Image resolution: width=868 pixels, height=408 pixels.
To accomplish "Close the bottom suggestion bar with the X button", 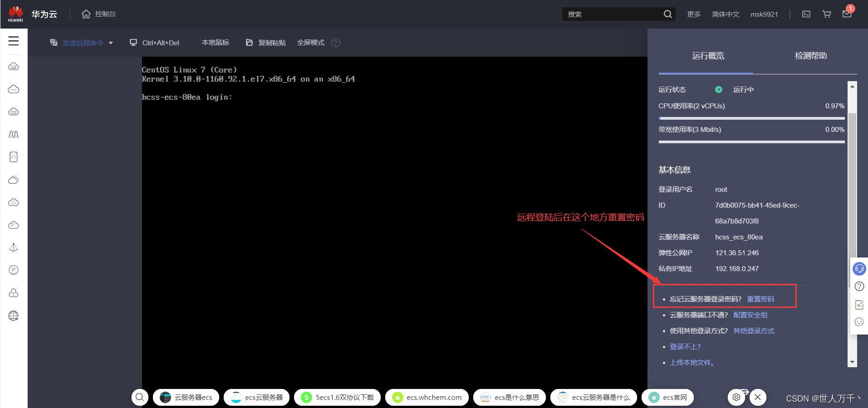I will (x=758, y=397).
